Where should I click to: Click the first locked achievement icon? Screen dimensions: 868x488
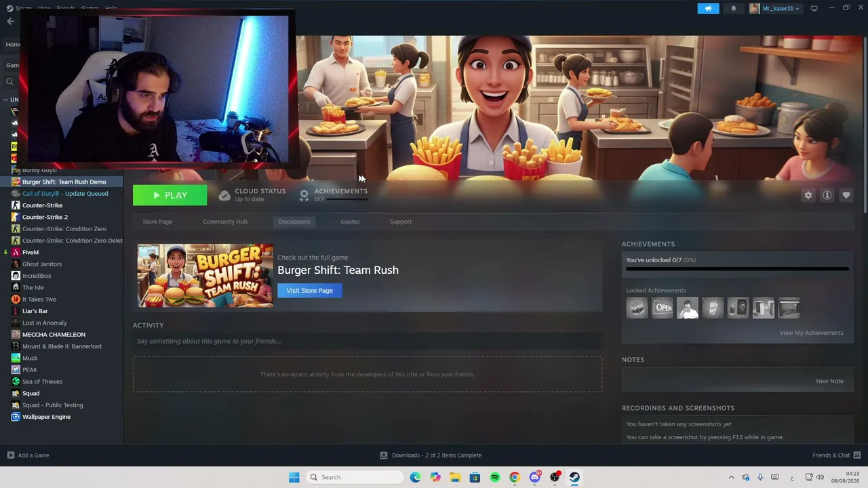coord(637,308)
